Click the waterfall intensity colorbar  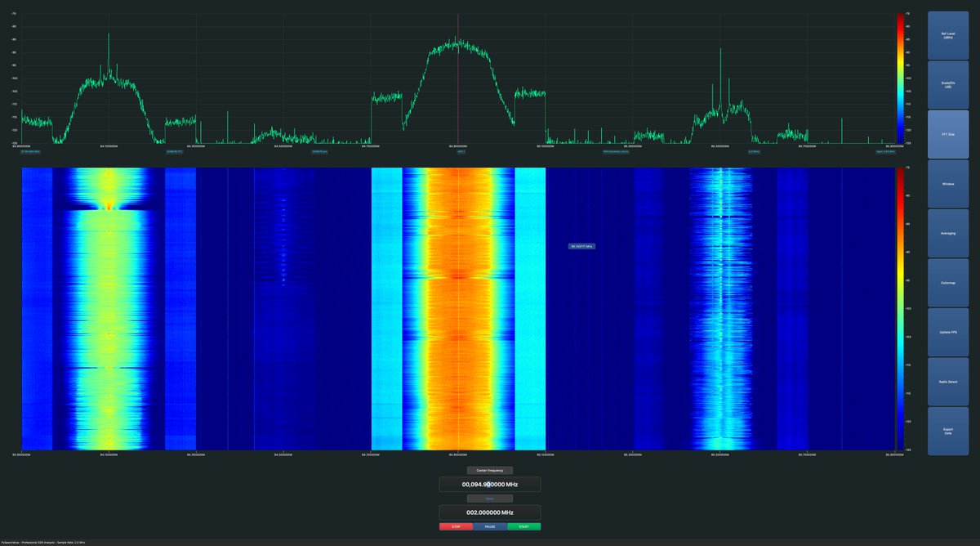pyautogui.click(x=902, y=307)
